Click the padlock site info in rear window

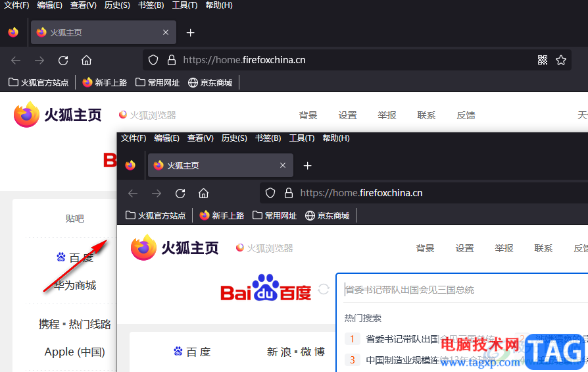[x=172, y=60]
